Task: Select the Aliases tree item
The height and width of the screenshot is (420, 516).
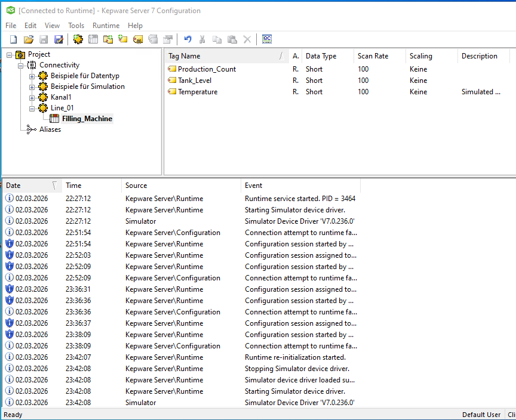Action: (50, 129)
